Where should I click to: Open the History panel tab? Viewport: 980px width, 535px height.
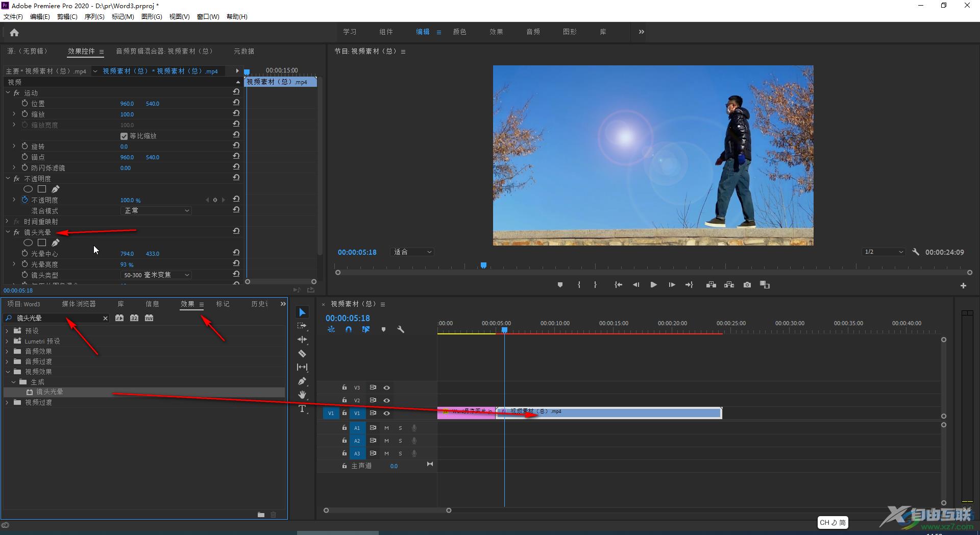[259, 304]
